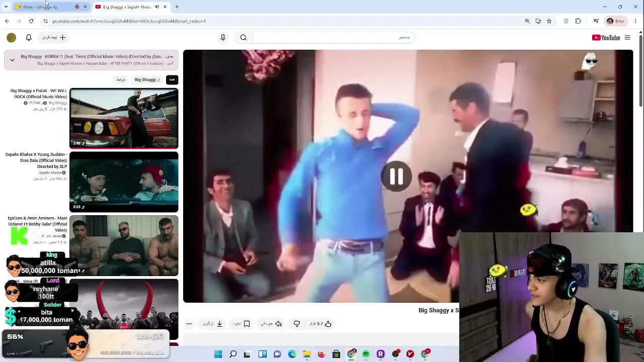The width and height of the screenshot is (644, 362).
Task: Select the 'All' filter chip
Action: (172, 79)
